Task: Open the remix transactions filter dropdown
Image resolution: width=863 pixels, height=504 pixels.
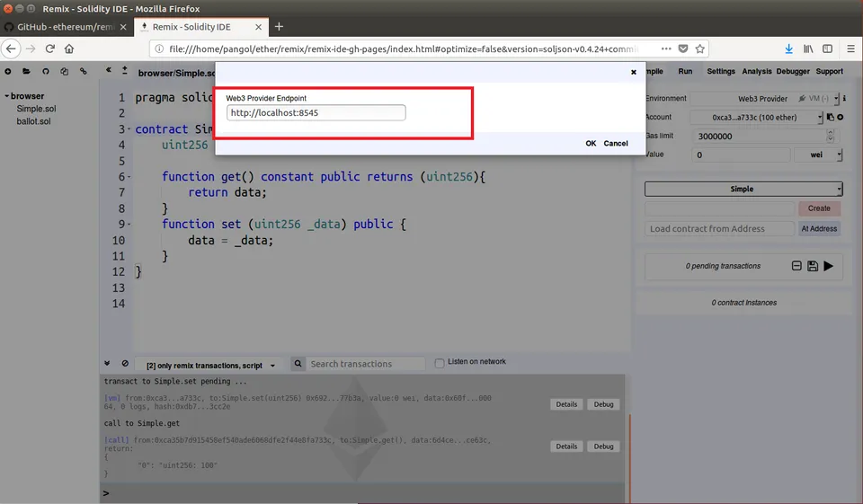Action: coord(210,366)
